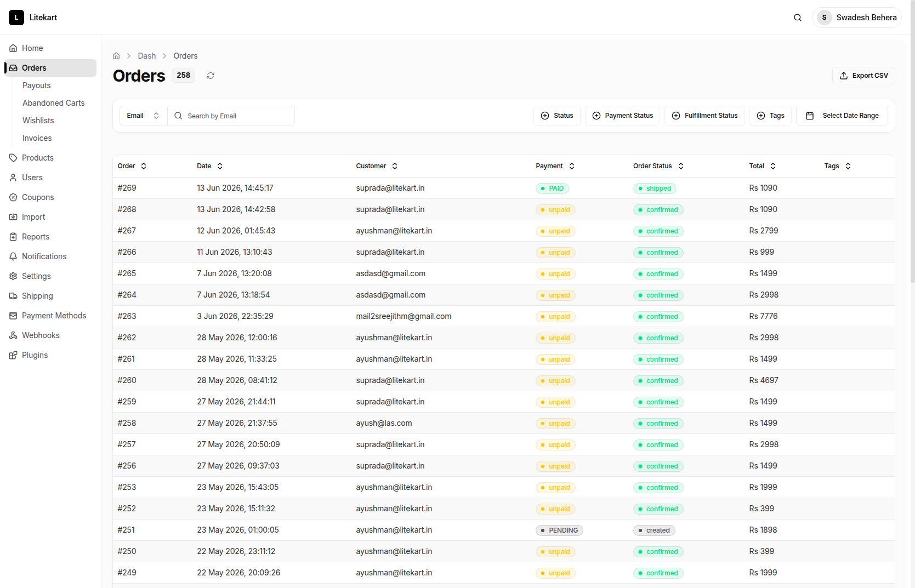Click the Shipping truck icon in the sidebar
This screenshot has width=915, height=588.
[13, 296]
